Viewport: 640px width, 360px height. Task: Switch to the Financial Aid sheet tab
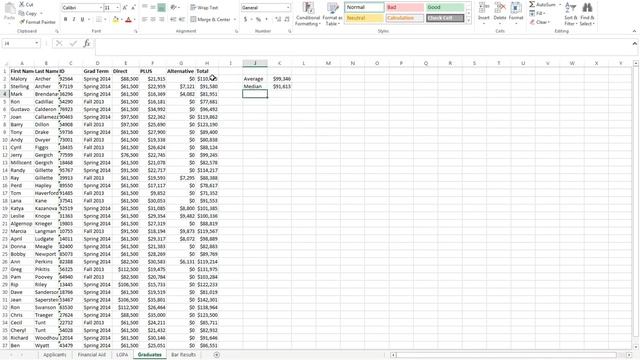click(91, 355)
